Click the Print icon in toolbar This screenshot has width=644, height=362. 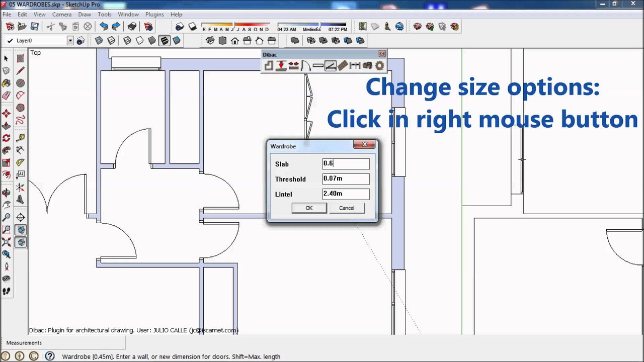click(x=132, y=26)
